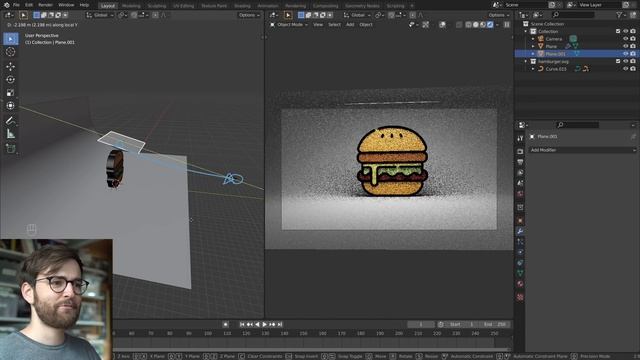Uncheck the hamburger.svg collection checkbox

[618, 61]
